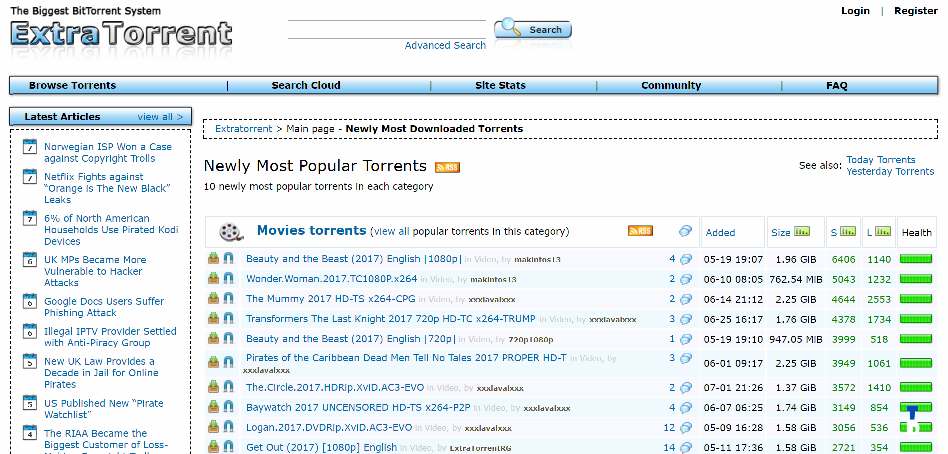Screen dimensions: 948x454
Task: Open RSS feed beside Newly Most Popular Torrents
Action: (x=447, y=167)
